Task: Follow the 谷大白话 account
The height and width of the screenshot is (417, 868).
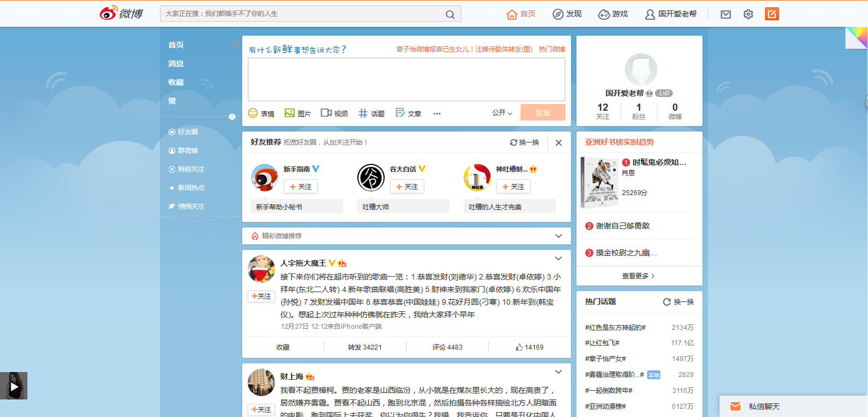Action: [x=407, y=187]
